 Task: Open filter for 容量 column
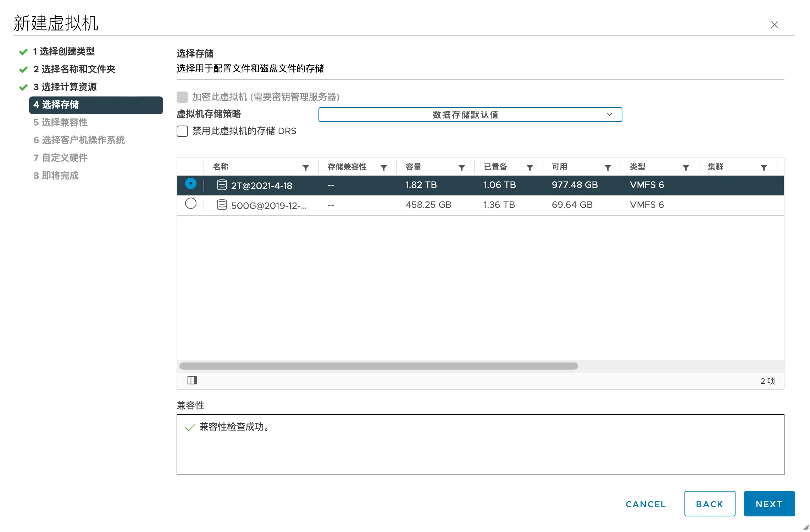461,168
